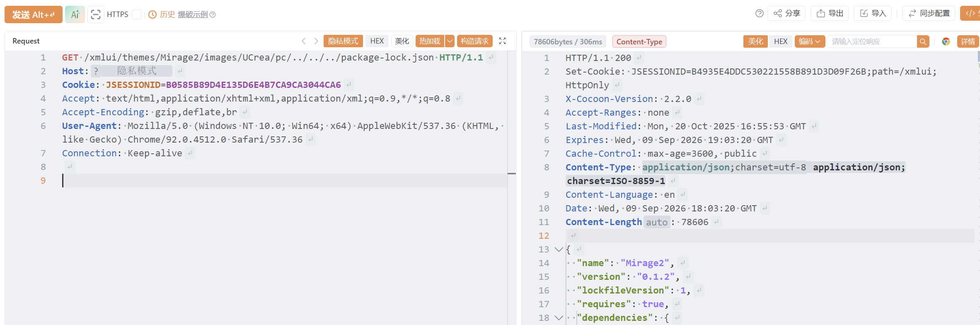Click the 详情 details button
The width and height of the screenshot is (980, 325).
[968, 41]
